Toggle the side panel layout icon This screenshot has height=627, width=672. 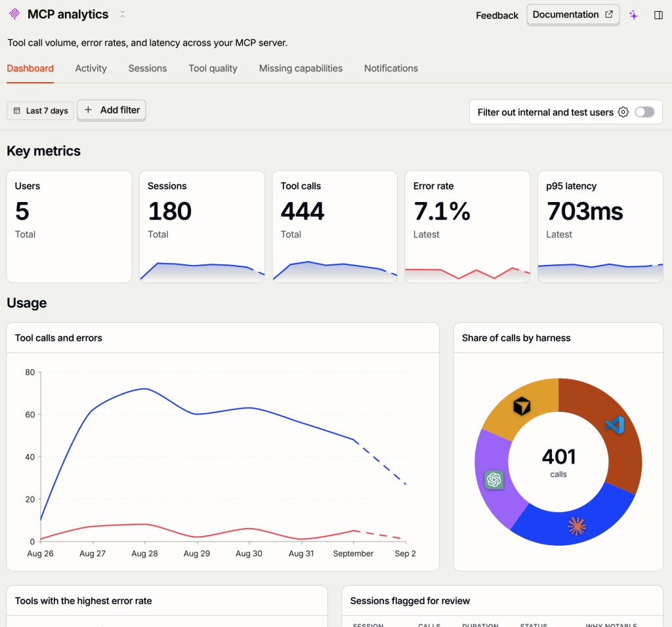point(658,15)
